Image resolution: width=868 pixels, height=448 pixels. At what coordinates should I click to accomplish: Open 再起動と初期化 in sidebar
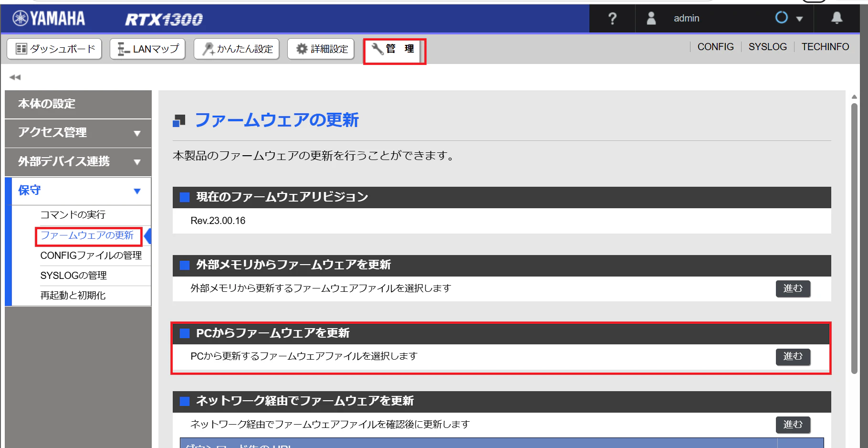click(73, 296)
